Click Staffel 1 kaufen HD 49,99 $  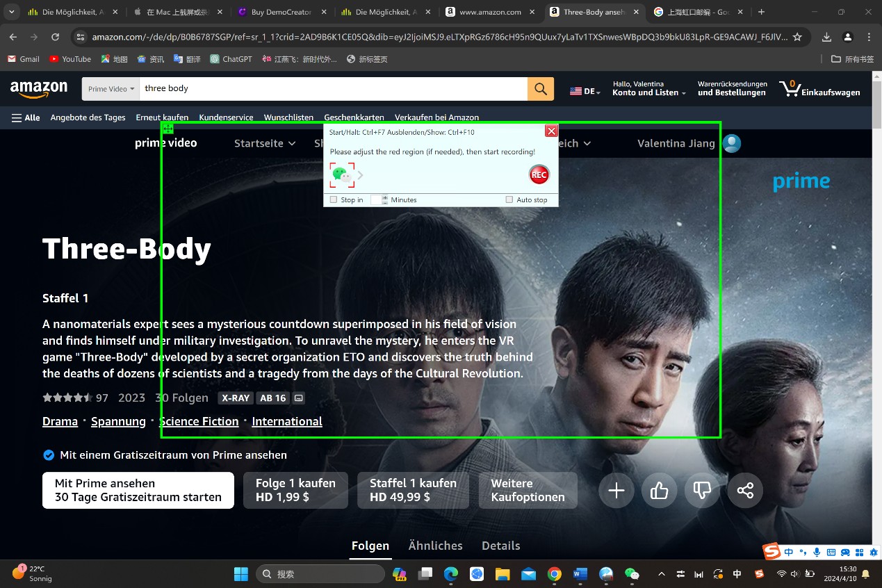click(413, 491)
